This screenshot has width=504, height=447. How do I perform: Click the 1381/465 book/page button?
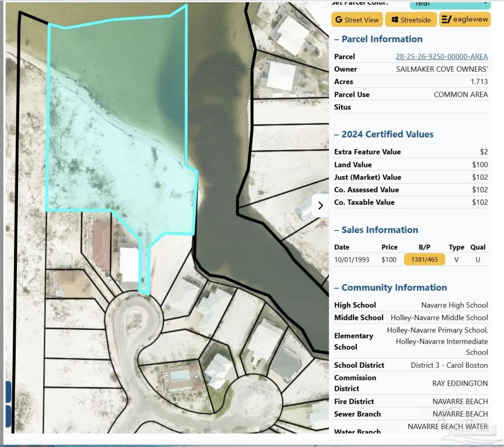click(x=424, y=260)
